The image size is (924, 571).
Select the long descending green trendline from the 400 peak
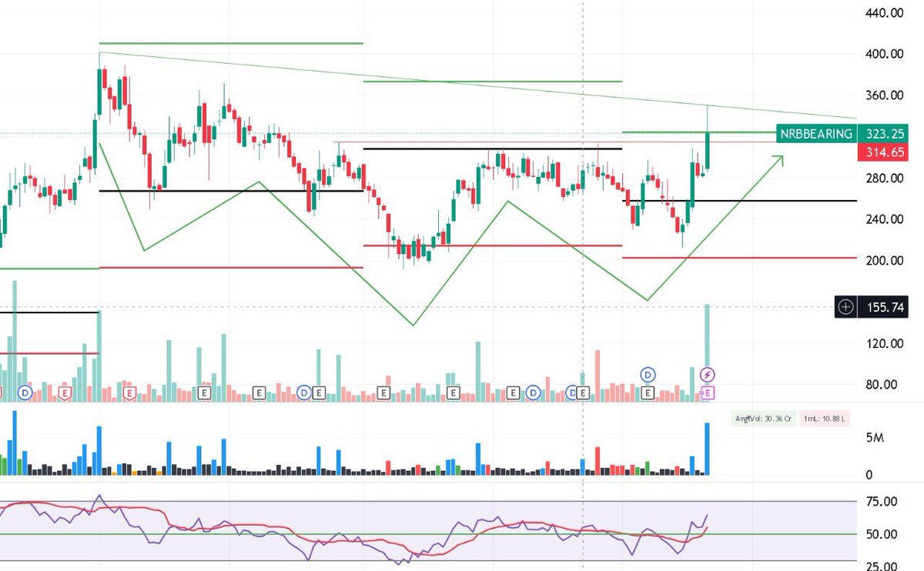point(477,85)
